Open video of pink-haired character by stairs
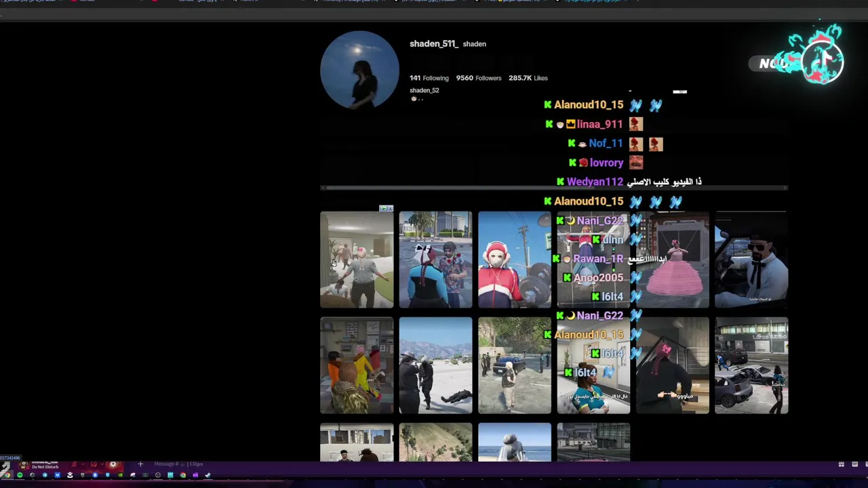 672,365
